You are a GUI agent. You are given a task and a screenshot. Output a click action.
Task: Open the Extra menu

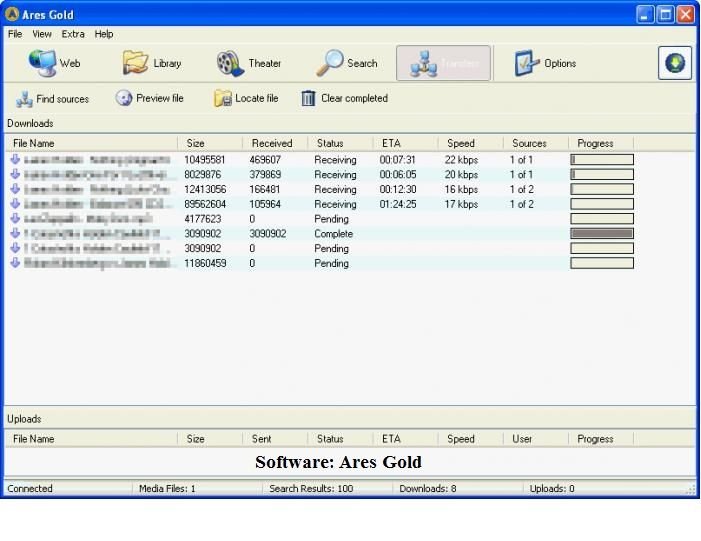(x=73, y=34)
